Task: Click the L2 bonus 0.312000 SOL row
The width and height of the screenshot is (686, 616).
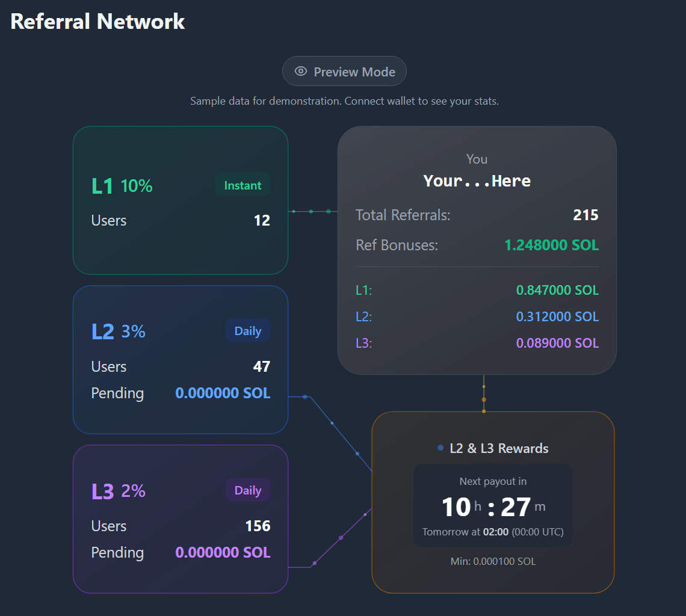Action: [x=477, y=316]
